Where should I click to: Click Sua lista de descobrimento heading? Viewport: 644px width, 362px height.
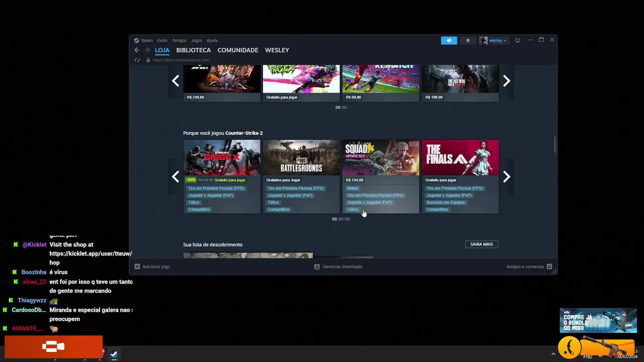tap(213, 244)
